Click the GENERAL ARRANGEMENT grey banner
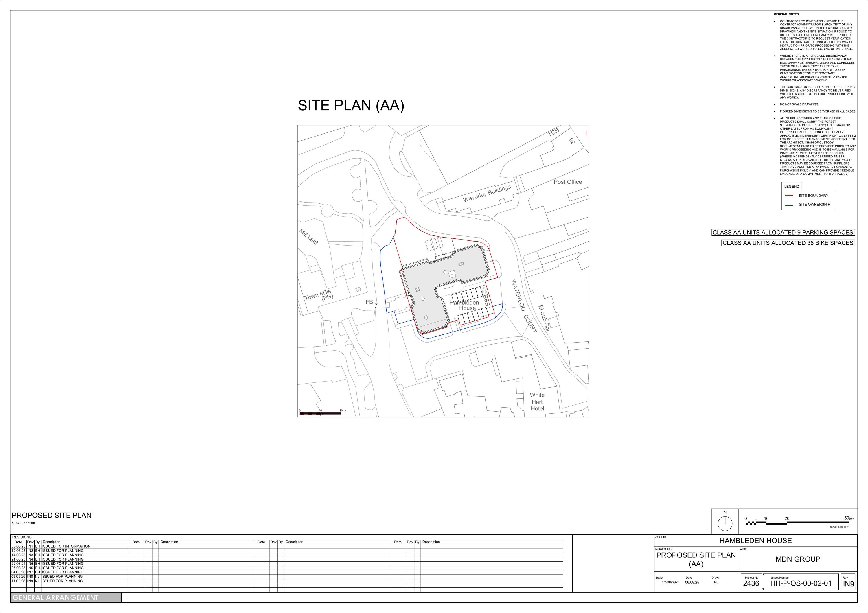Screen dimensions: 868x613 point(66,597)
